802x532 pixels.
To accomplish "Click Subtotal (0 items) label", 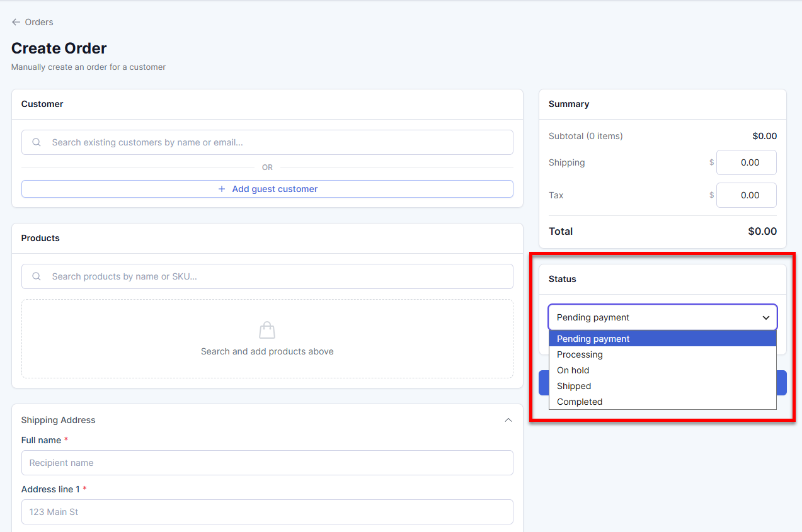I will tap(586, 136).
